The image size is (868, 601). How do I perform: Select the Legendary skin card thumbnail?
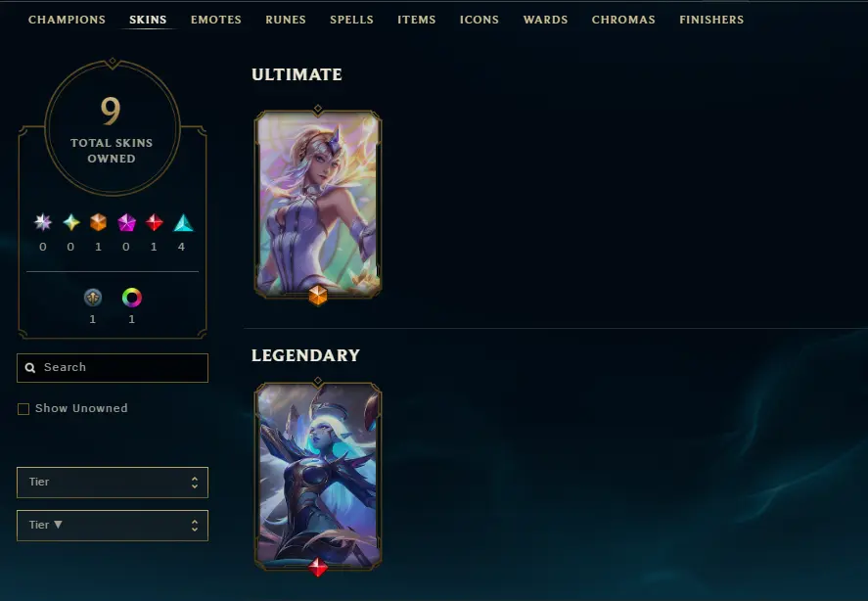(318, 476)
